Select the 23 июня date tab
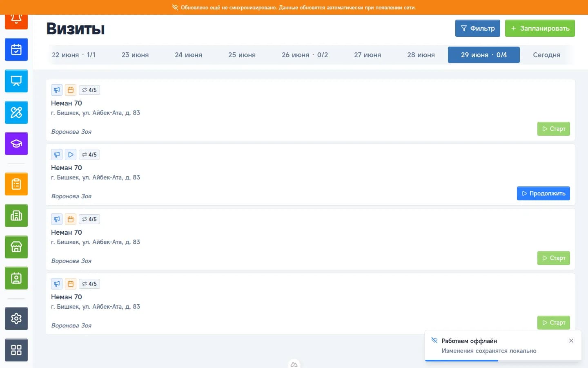 (135, 55)
